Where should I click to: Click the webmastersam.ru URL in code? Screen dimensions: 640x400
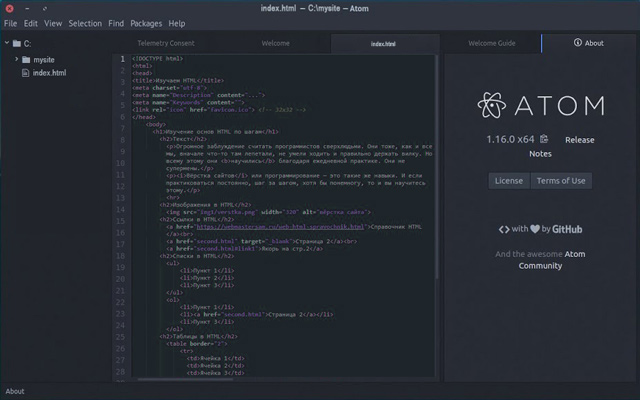[280, 227]
